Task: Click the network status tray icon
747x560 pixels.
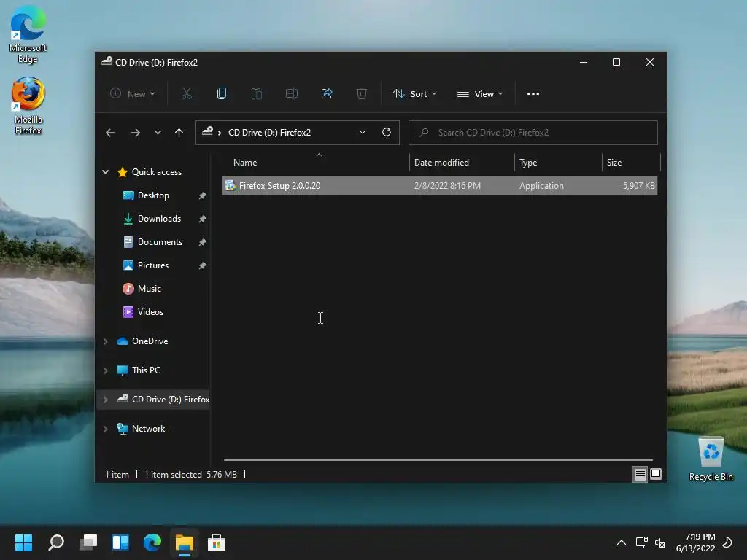Action: (x=642, y=542)
